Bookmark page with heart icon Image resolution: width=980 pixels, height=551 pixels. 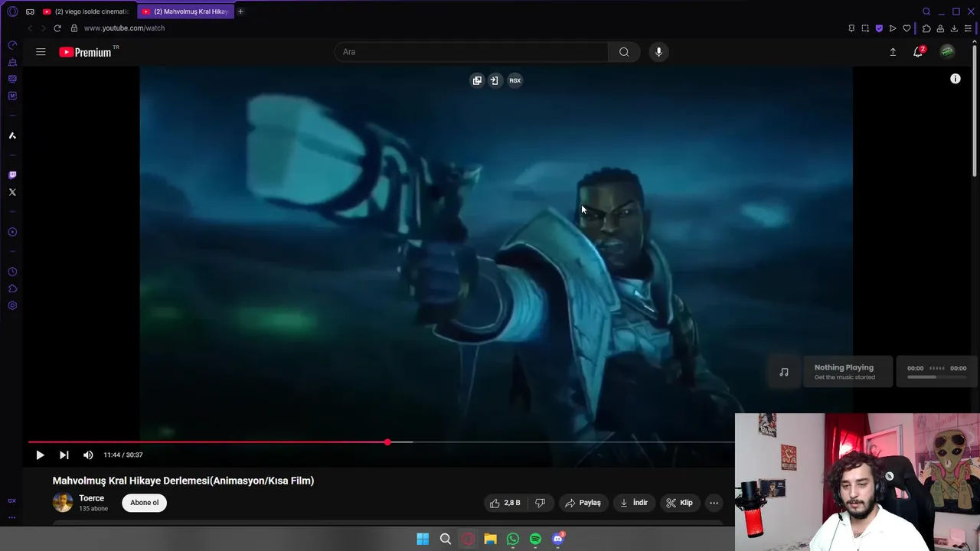pyautogui.click(x=907, y=28)
